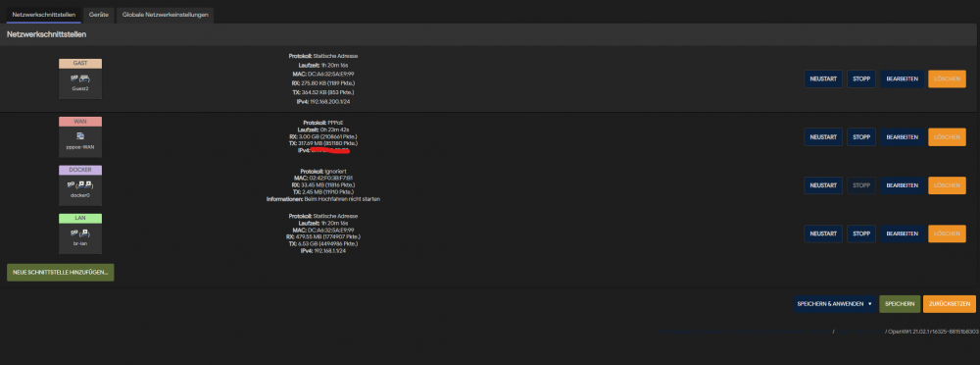Switch to the Globale Netzwerkeinstellungen tab

(165, 15)
